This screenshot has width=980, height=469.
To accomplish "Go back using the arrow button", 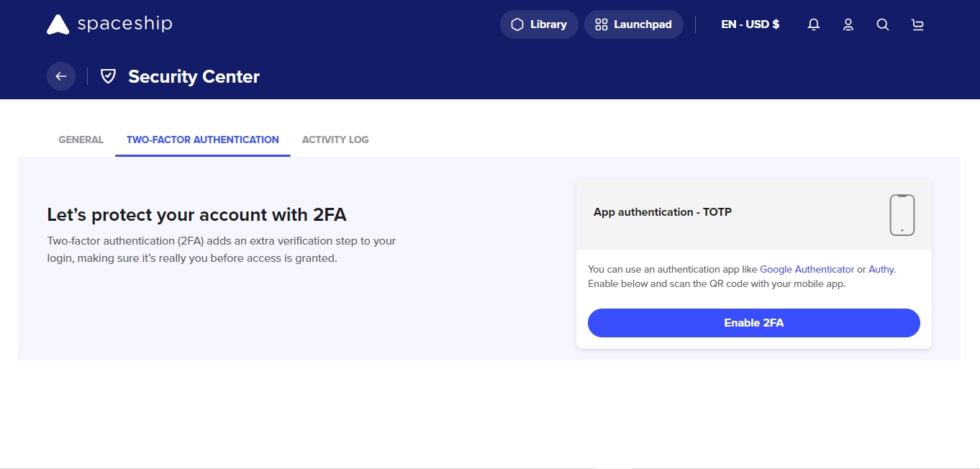I will (x=61, y=76).
